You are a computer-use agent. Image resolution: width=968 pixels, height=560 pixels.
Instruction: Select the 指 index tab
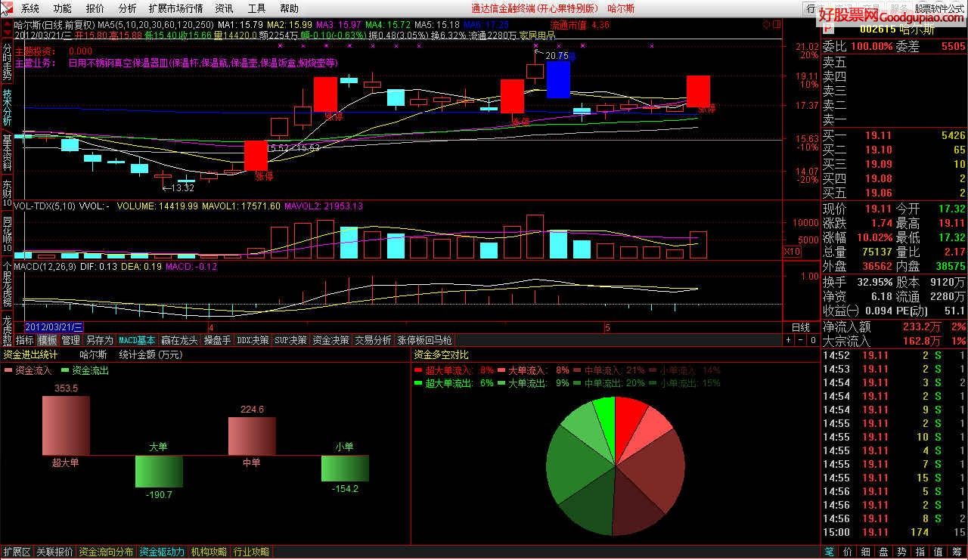click(921, 552)
